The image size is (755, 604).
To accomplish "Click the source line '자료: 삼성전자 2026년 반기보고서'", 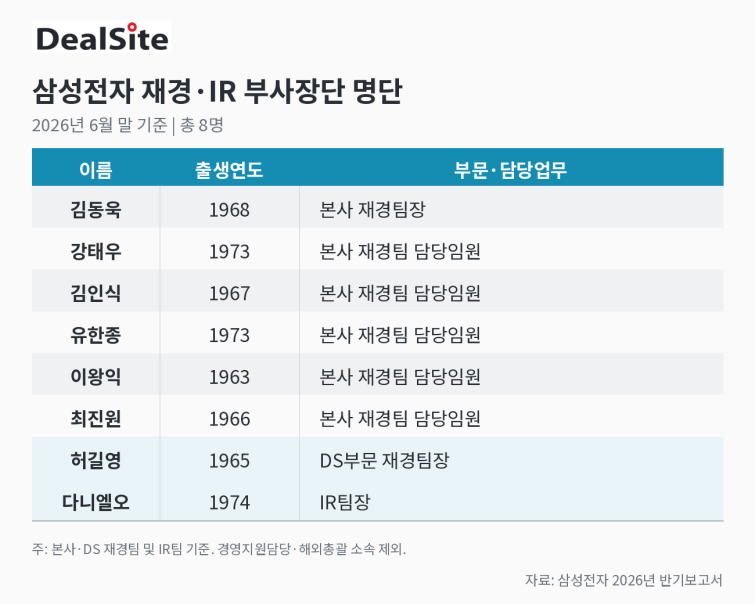I will (624, 580).
